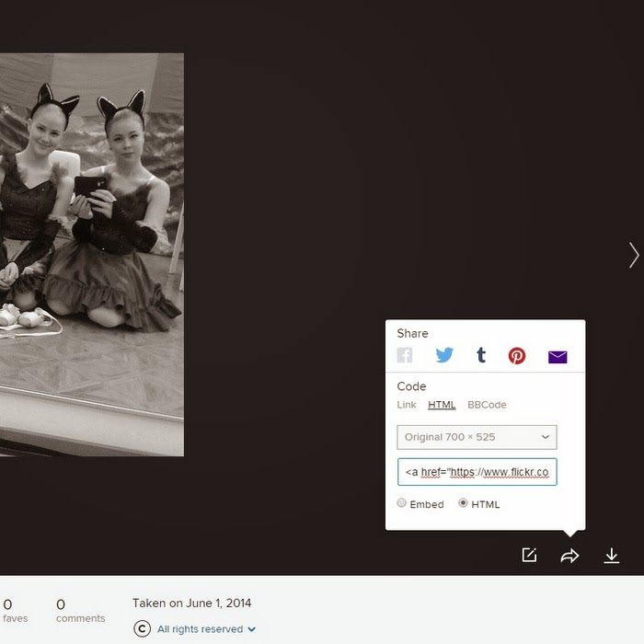Open the edit photo pencil icon
Image resolution: width=644 pixels, height=644 pixels.
tap(529, 555)
